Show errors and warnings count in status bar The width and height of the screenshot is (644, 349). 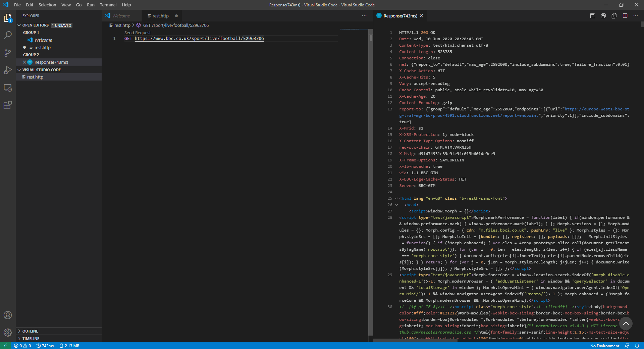(x=22, y=346)
